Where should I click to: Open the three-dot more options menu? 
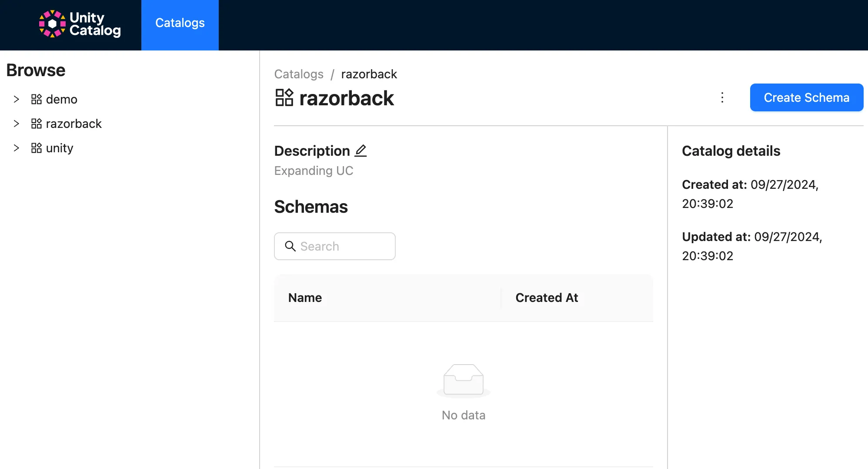click(722, 97)
